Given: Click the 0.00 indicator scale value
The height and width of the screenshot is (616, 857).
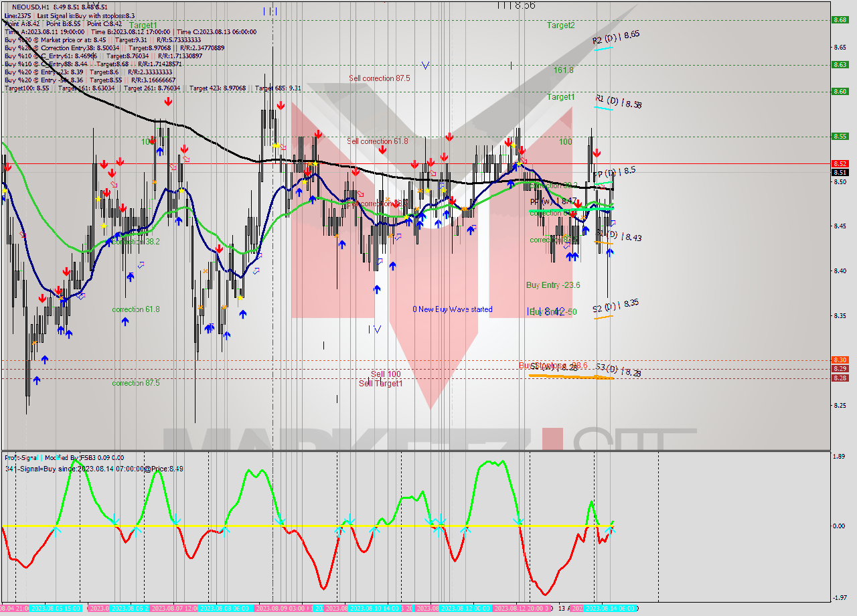Looking at the screenshot, I should coord(840,526).
